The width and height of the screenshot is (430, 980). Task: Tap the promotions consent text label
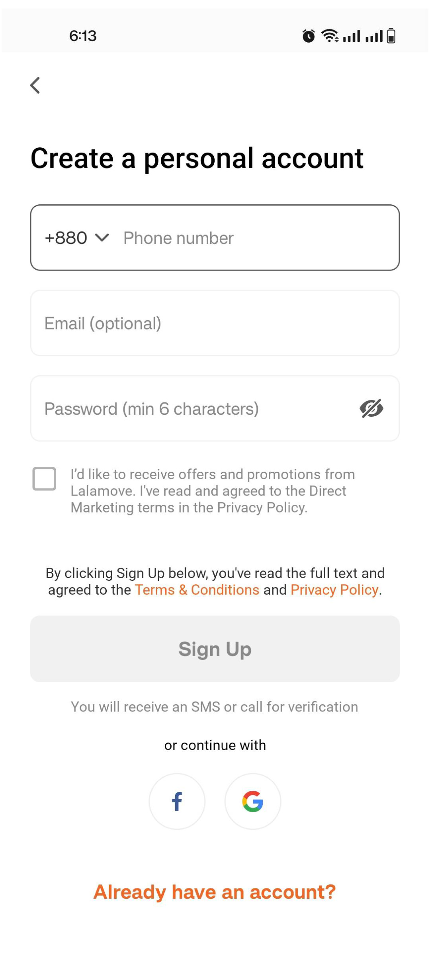(x=213, y=491)
